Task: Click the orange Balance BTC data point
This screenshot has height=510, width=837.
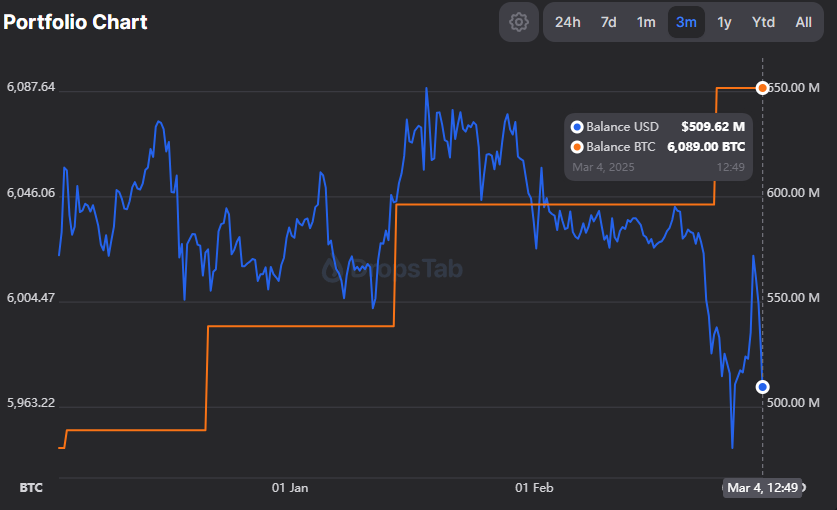Action: 762,88
